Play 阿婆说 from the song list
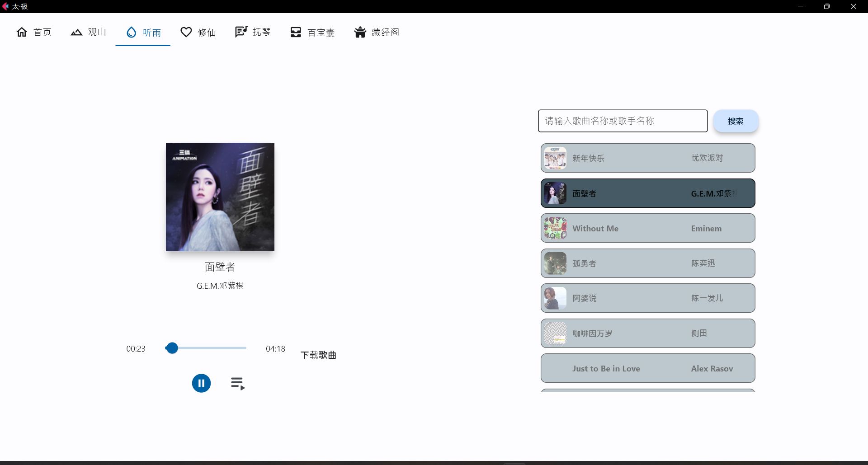868x465 pixels. coord(648,298)
